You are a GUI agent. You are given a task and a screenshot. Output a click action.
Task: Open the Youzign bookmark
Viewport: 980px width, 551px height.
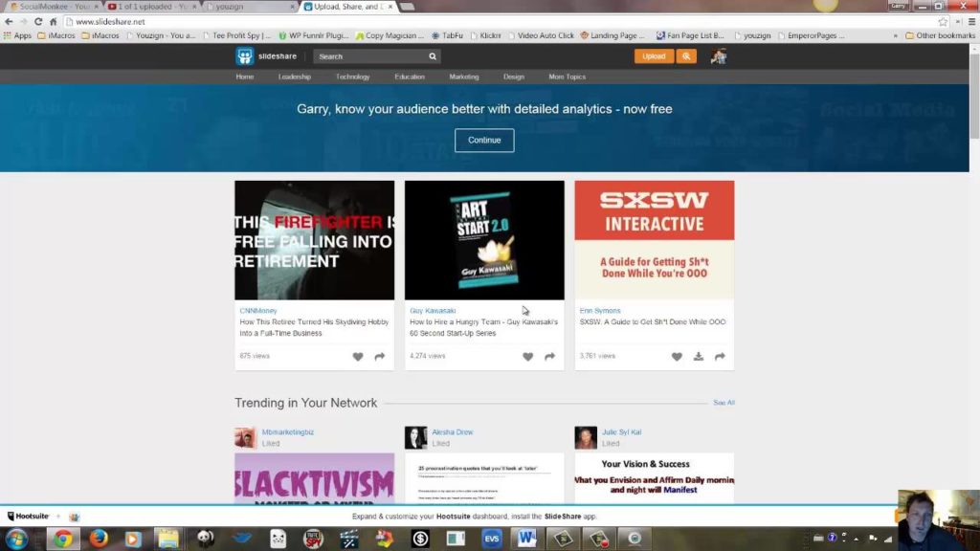point(161,35)
